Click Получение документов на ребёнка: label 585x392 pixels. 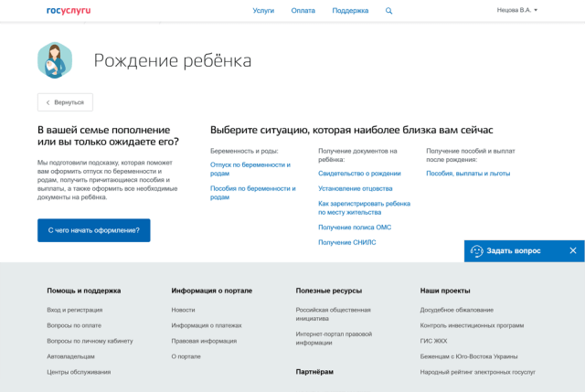pos(357,155)
